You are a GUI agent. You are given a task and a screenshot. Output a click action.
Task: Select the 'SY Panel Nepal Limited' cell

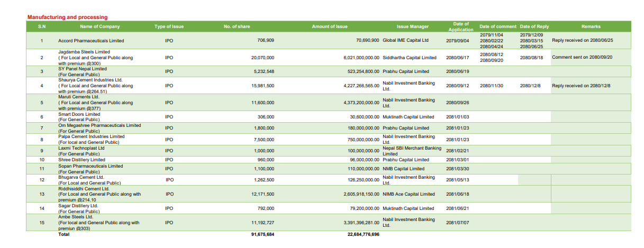pos(83,69)
